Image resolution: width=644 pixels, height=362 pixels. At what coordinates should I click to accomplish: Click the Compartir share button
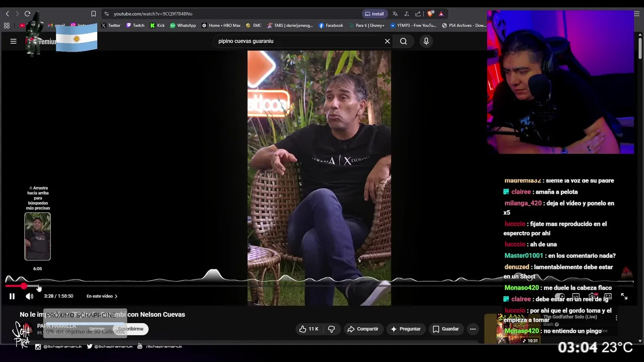click(x=363, y=329)
